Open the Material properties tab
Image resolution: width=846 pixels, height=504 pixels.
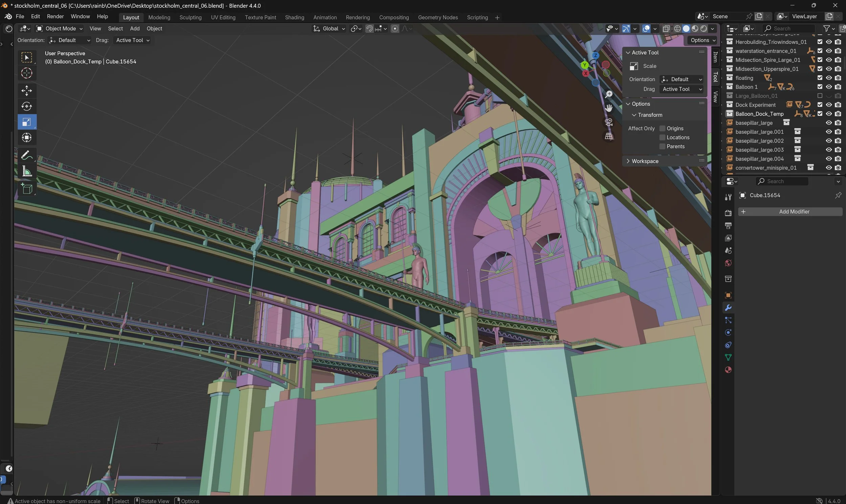coord(728,369)
